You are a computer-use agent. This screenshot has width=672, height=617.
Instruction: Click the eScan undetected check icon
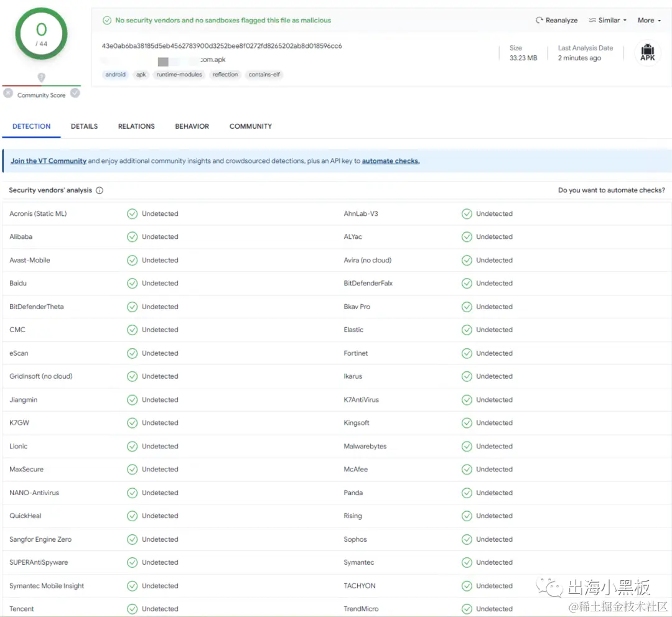pyautogui.click(x=132, y=353)
